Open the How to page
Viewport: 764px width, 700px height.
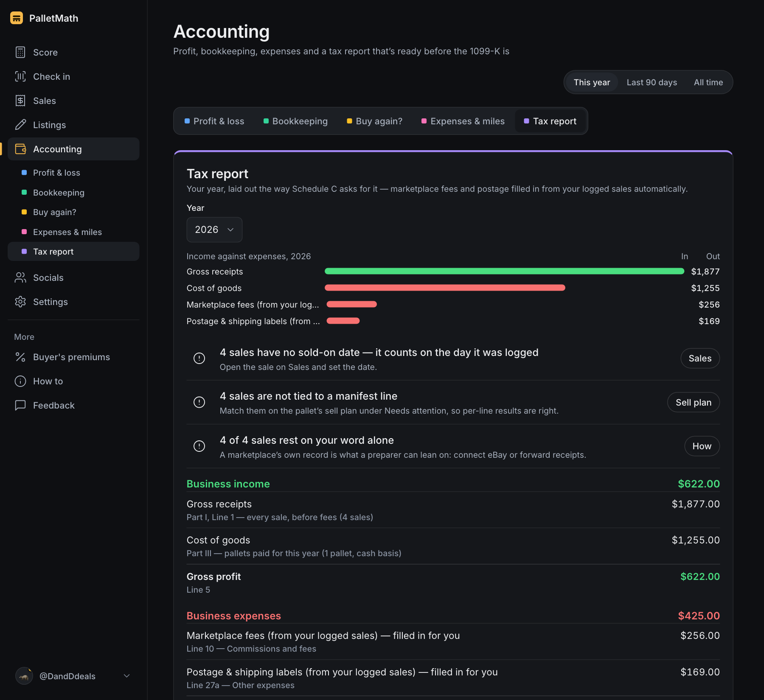(x=73, y=381)
